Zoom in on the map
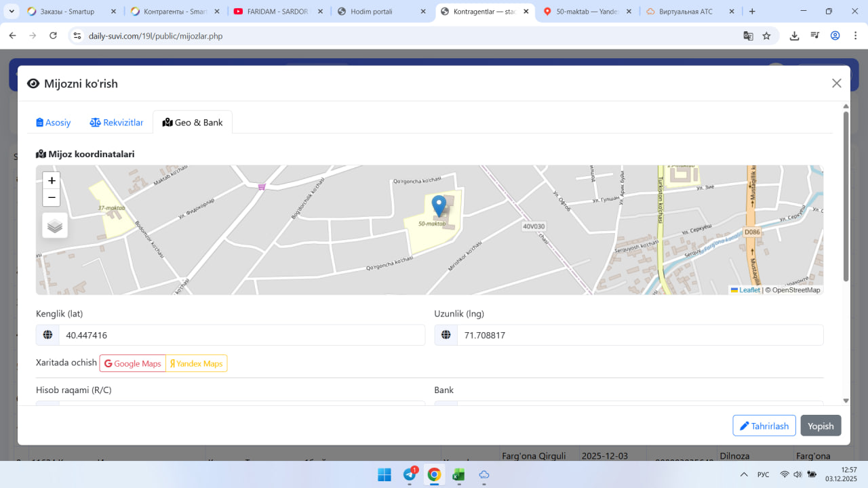The width and height of the screenshot is (868, 488). 52,181
